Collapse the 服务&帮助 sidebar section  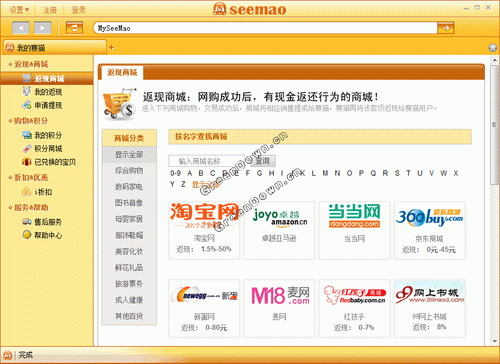(28, 208)
